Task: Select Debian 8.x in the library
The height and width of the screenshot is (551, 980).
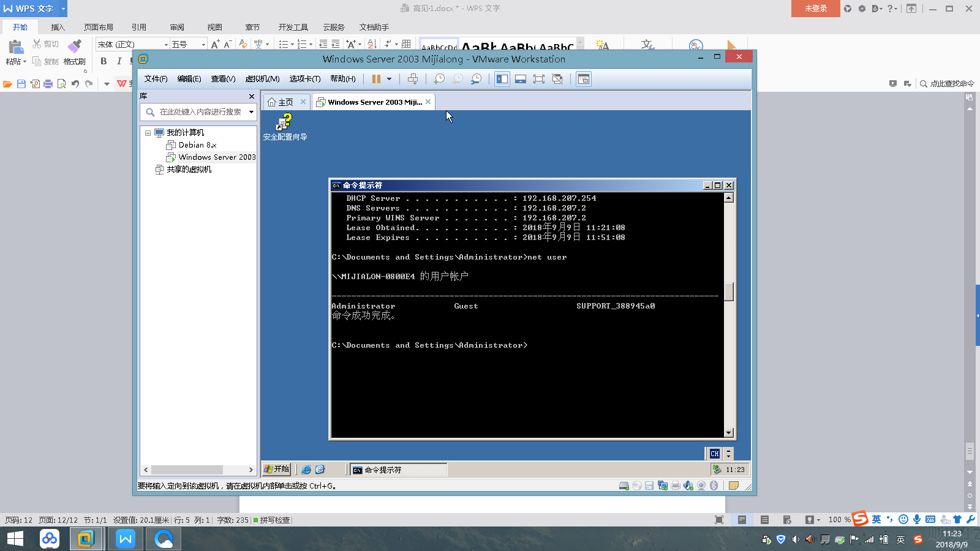Action: [197, 145]
